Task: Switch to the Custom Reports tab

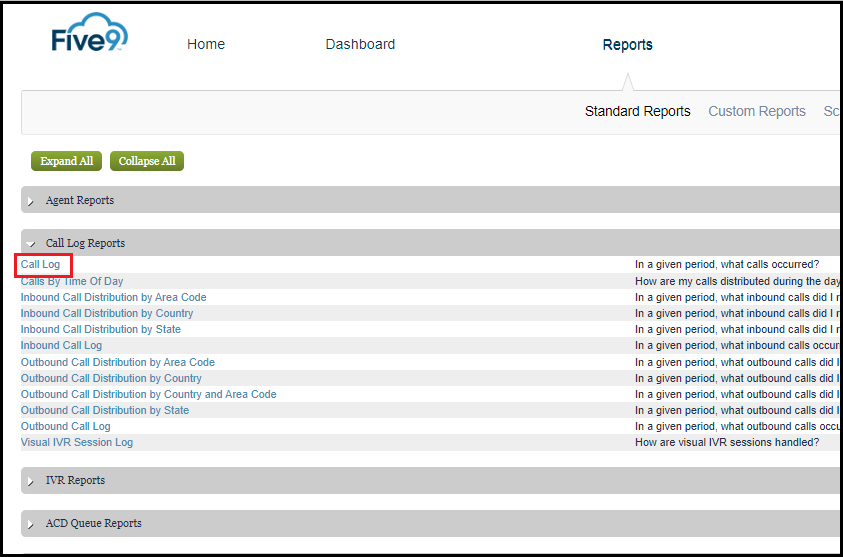Action: 757,111
